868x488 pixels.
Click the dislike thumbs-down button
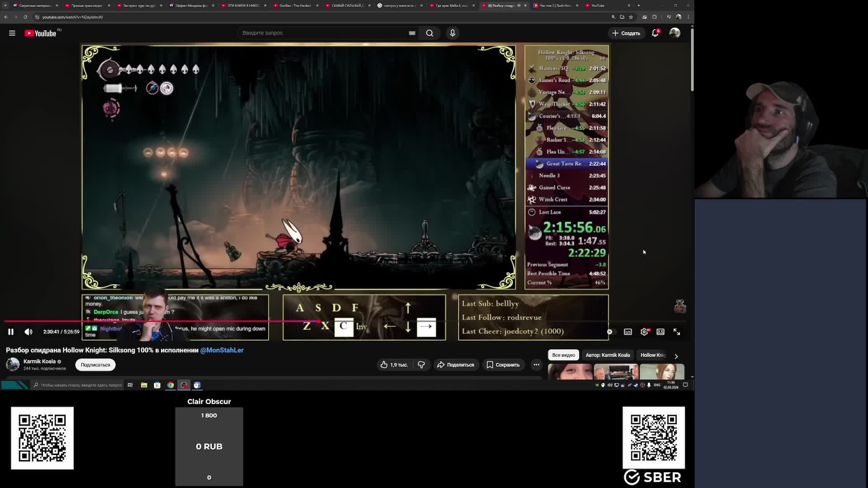(421, 365)
